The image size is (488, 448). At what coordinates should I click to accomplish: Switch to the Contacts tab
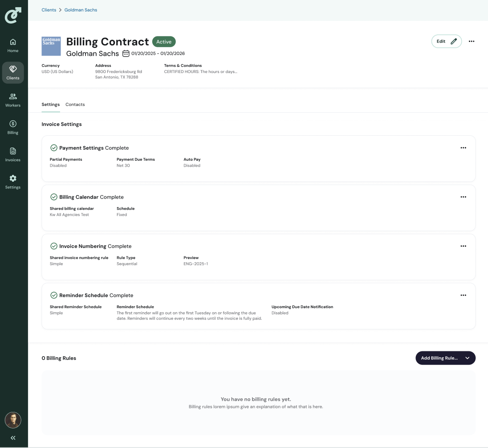click(x=75, y=105)
